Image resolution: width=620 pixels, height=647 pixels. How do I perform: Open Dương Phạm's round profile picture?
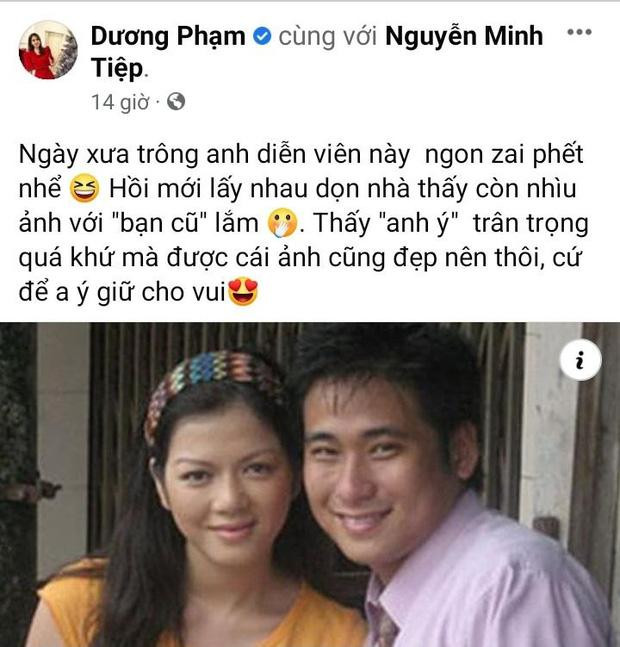[x=48, y=50]
